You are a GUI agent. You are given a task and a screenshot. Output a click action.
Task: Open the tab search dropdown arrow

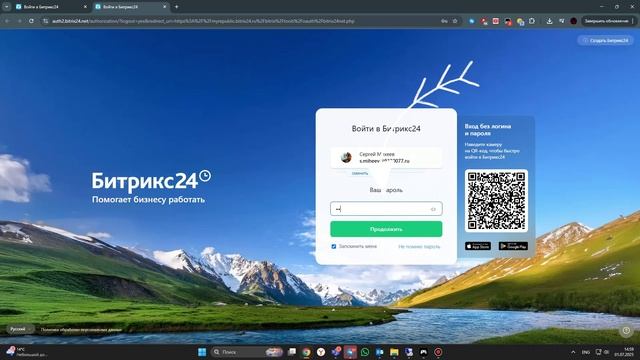7,7
